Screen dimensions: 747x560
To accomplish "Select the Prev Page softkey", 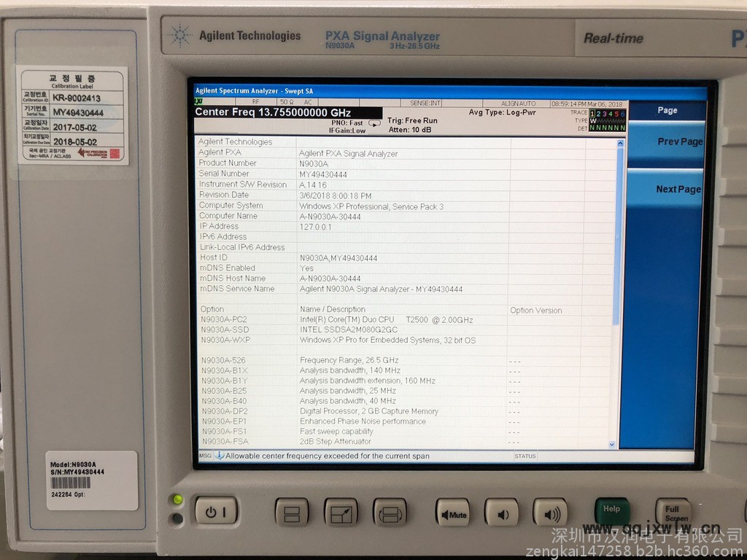I will pyautogui.click(x=667, y=142).
